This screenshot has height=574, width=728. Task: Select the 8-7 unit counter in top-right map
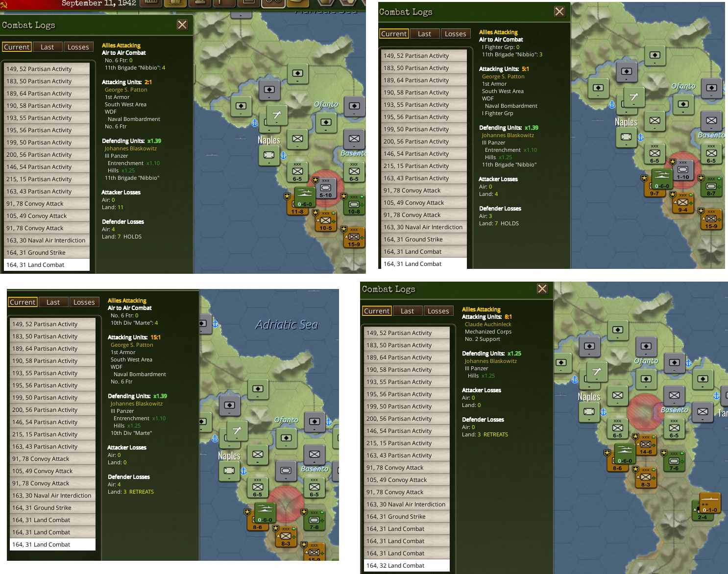[x=711, y=187]
